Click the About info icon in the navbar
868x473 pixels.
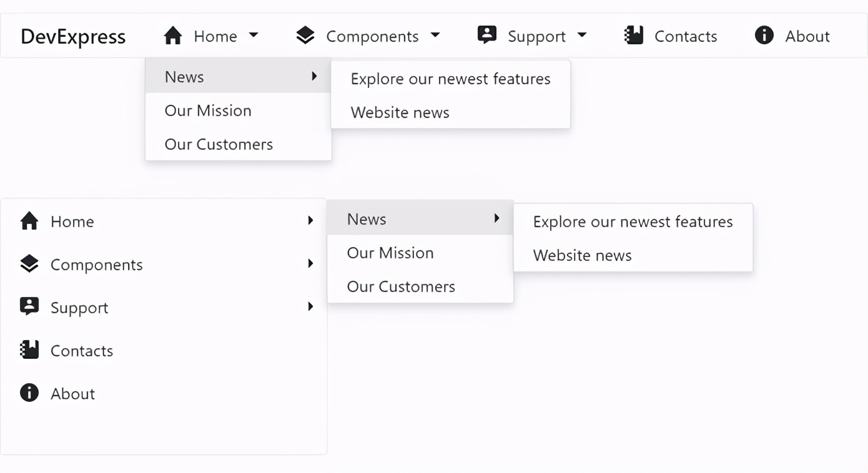point(763,36)
